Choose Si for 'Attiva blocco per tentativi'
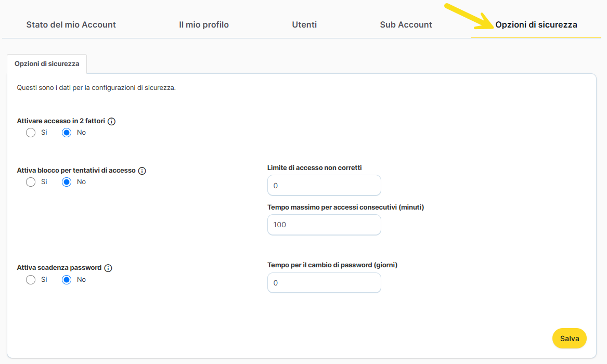This screenshot has height=364, width=607. [31, 182]
